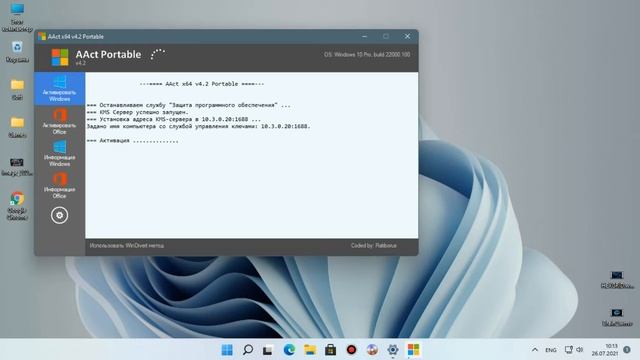The height and width of the screenshot is (360, 640).
Task: Select the upper yellow folder on desktop
Action: [x=17, y=90]
